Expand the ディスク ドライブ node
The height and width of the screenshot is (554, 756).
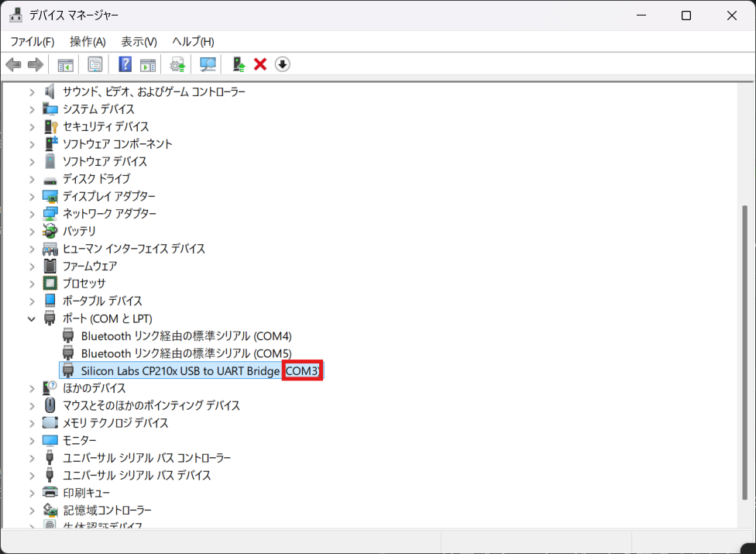point(32,179)
